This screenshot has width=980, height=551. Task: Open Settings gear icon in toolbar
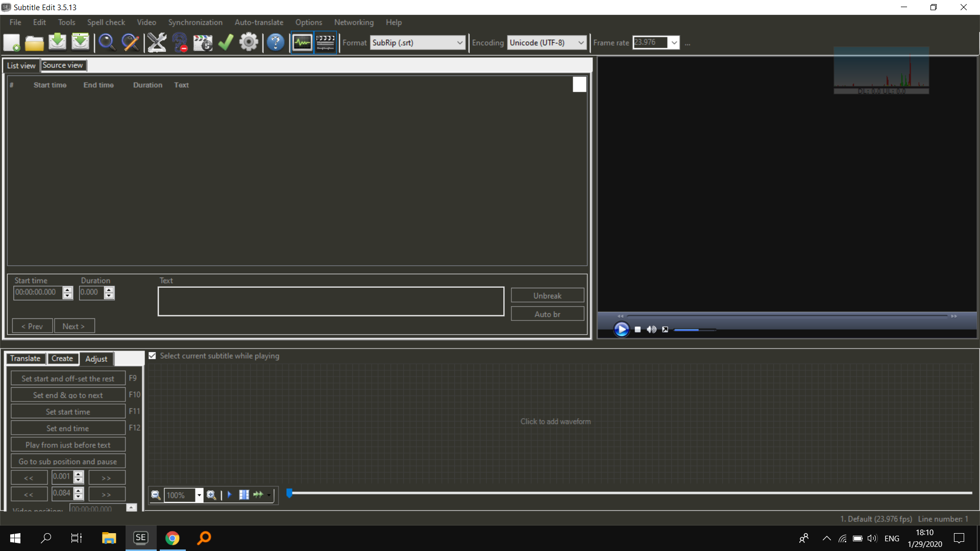(249, 42)
